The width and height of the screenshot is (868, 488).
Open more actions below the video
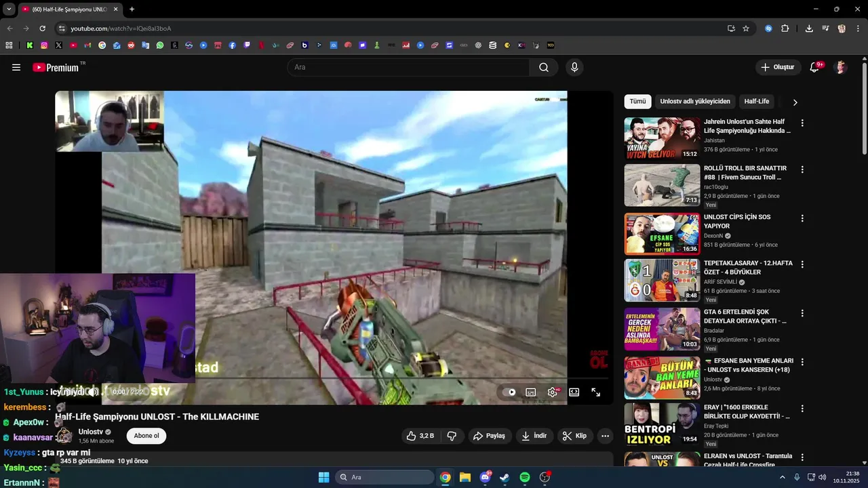606,436
